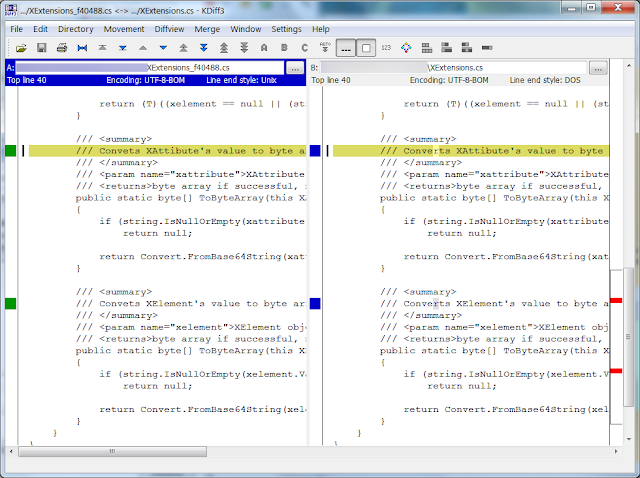Go to previous delta arrow
This screenshot has width=640, height=478.
tap(143, 48)
